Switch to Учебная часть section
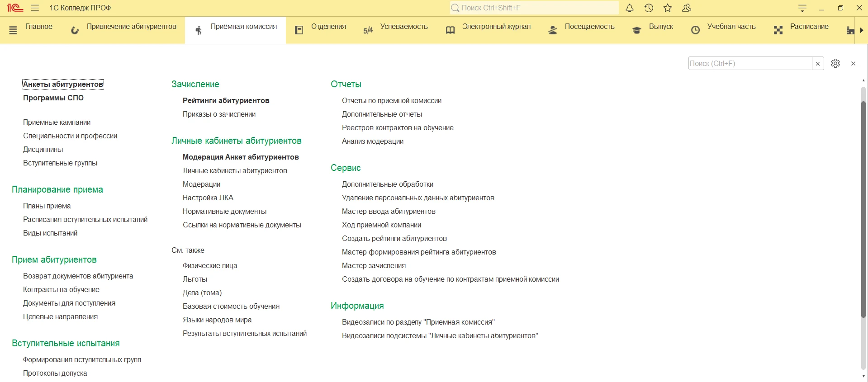The height and width of the screenshot is (382, 868). (731, 27)
